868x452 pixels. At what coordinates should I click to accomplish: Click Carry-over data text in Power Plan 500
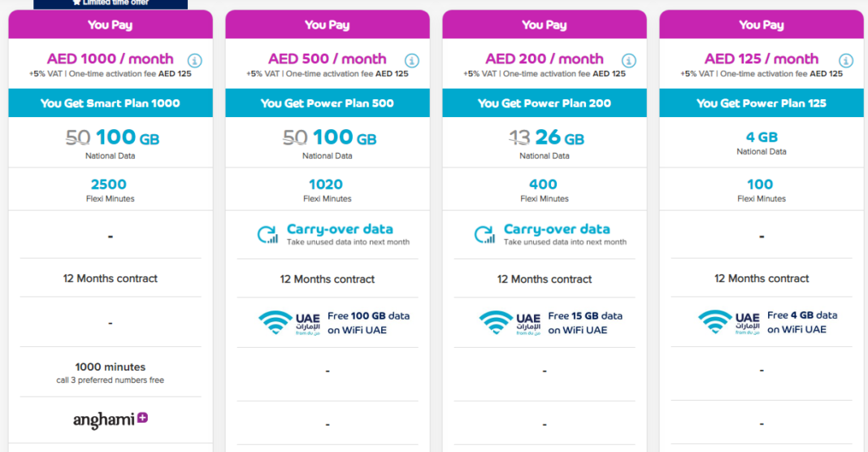(x=340, y=228)
